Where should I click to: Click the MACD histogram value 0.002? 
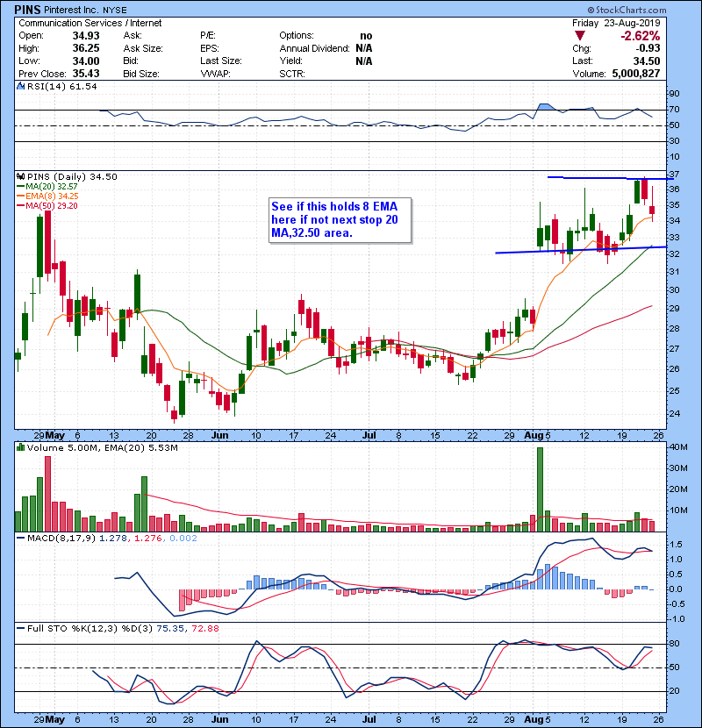coord(183,539)
